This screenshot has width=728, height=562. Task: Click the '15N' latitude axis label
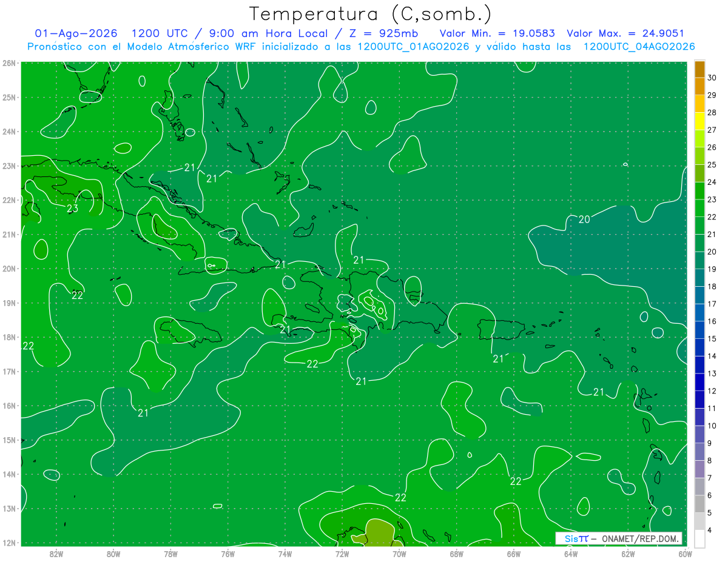(9, 440)
